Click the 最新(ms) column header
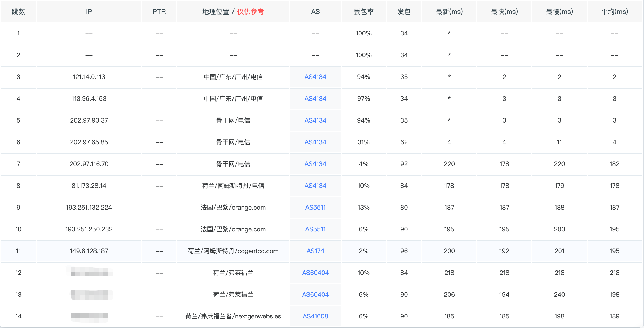644x328 pixels. pyautogui.click(x=449, y=12)
